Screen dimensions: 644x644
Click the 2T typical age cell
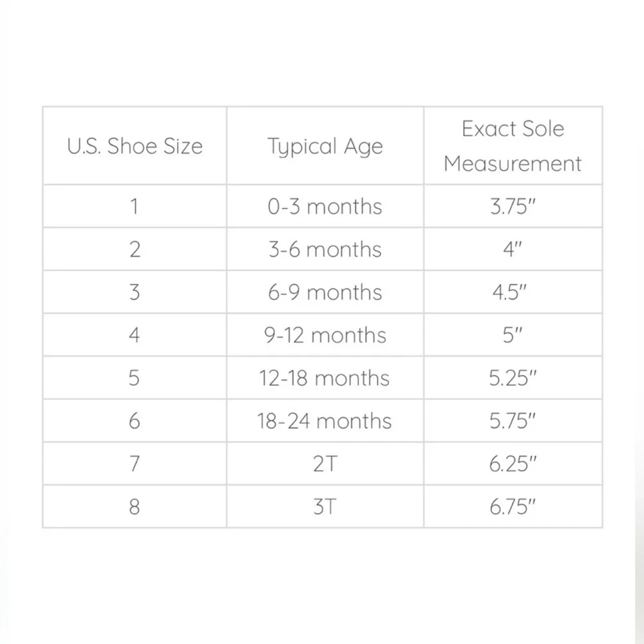tap(325, 464)
